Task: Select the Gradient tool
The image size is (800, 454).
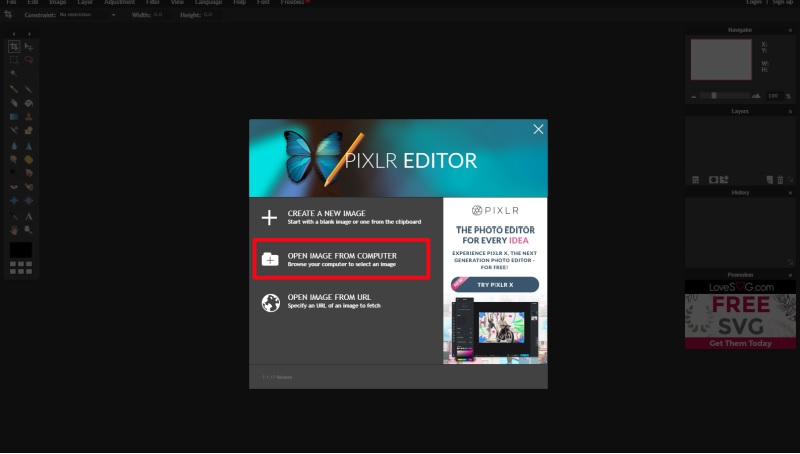Action: pyautogui.click(x=14, y=117)
